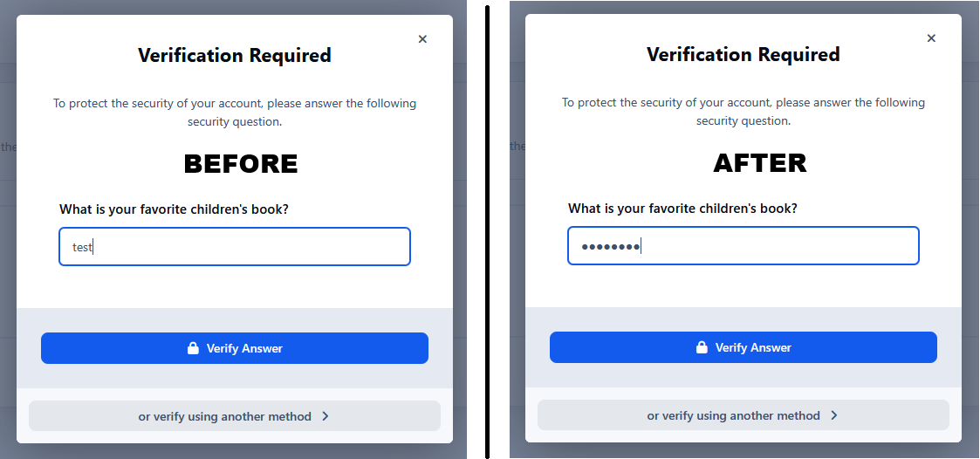
Task: Click the Verification Required heading in BEFORE dialog
Action: pos(235,56)
